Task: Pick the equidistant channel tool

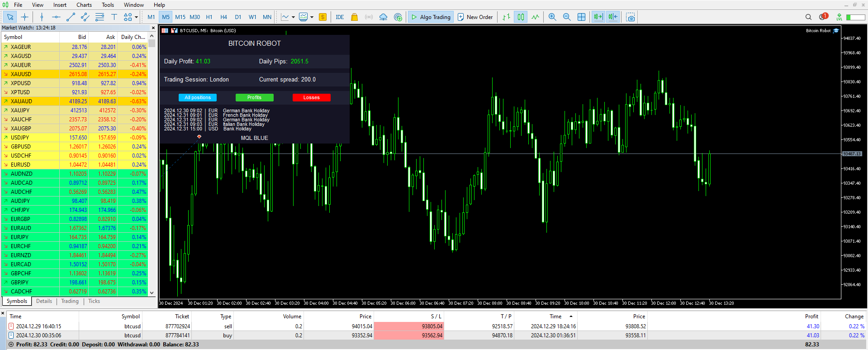Action: tap(85, 17)
